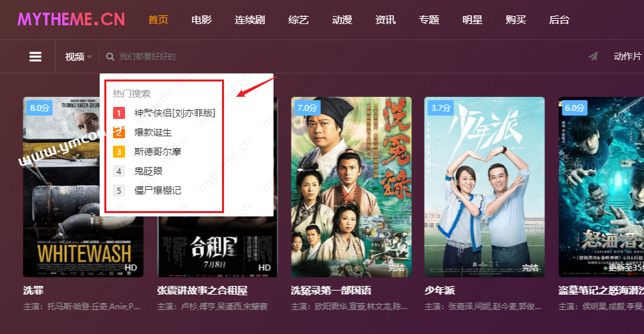Open the 洗冤录 poster thumbnail
Image resolution: width=644 pixels, height=334 pixels.
(351, 187)
